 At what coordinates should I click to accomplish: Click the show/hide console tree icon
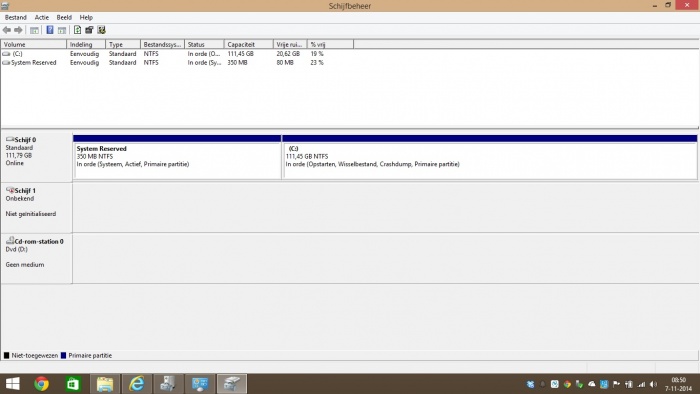34,30
